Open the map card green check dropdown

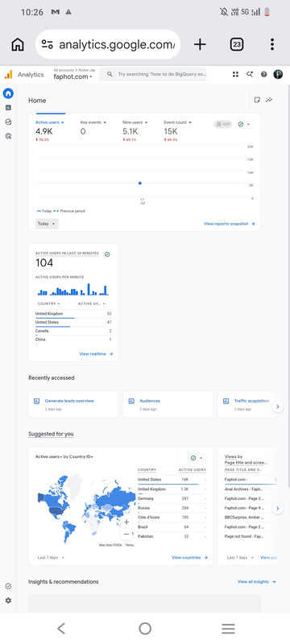pos(197,458)
